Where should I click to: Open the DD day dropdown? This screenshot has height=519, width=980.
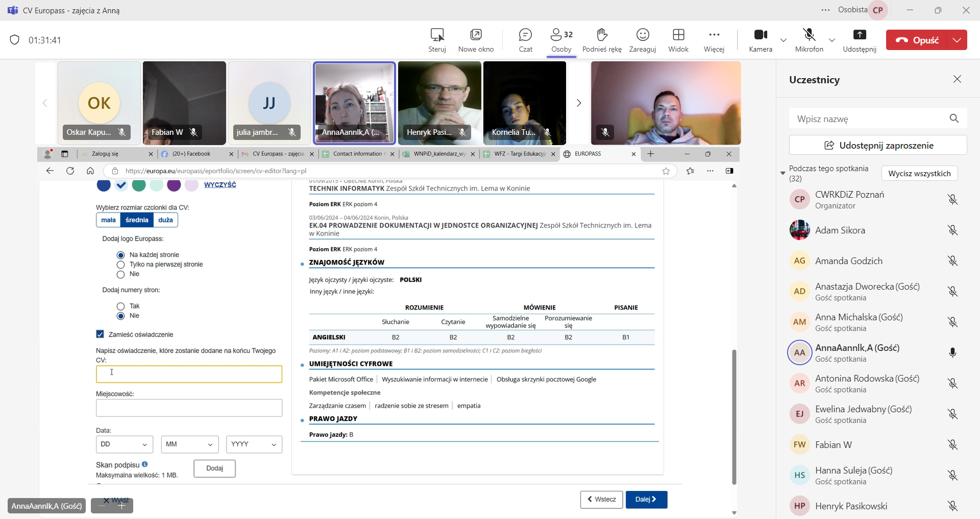tap(125, 444)
